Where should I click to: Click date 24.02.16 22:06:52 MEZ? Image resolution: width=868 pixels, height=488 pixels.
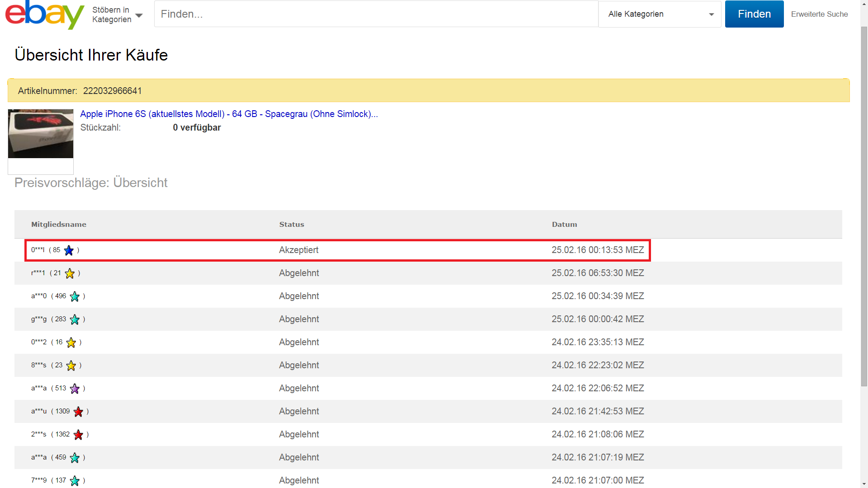[x=598, y=388]
